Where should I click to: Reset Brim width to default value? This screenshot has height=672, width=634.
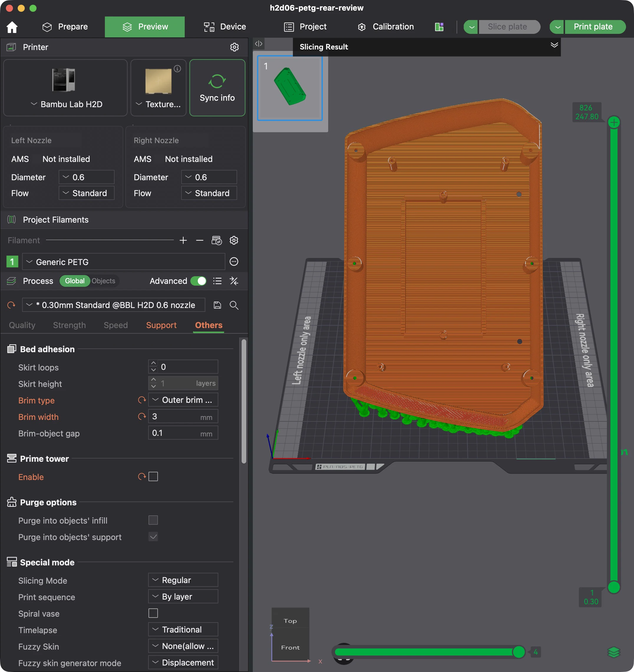[142, 416]
